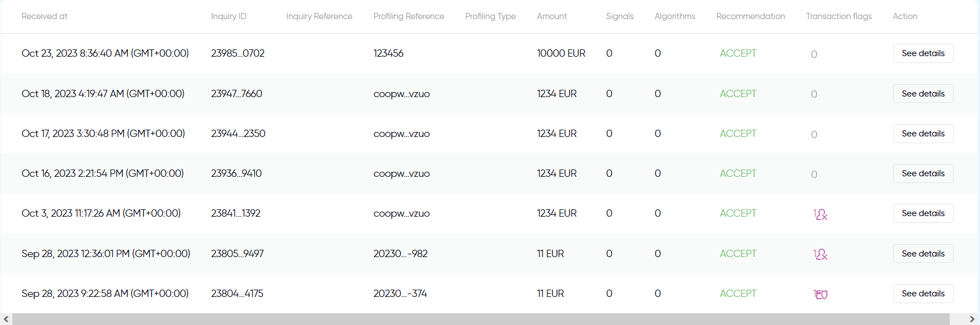Open See details for the 10000 EUR inquiry
The image size is (980, 325).
[x=923, y=53]
